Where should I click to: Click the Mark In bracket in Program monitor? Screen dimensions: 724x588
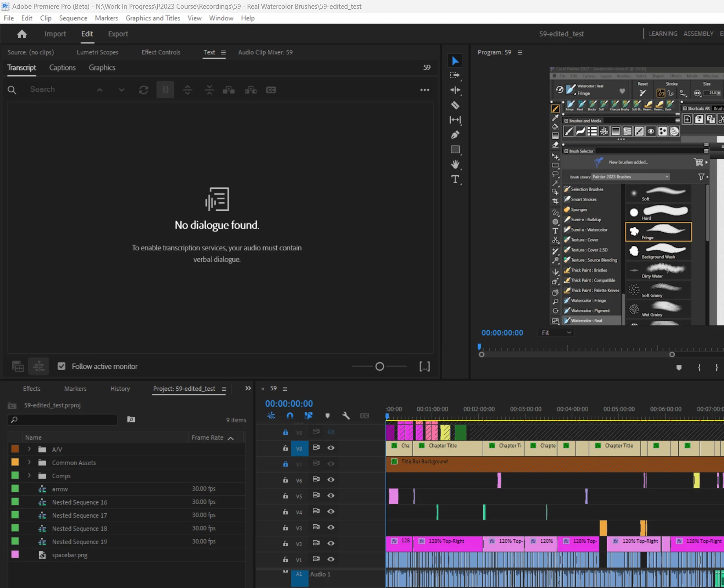(699, 368)
